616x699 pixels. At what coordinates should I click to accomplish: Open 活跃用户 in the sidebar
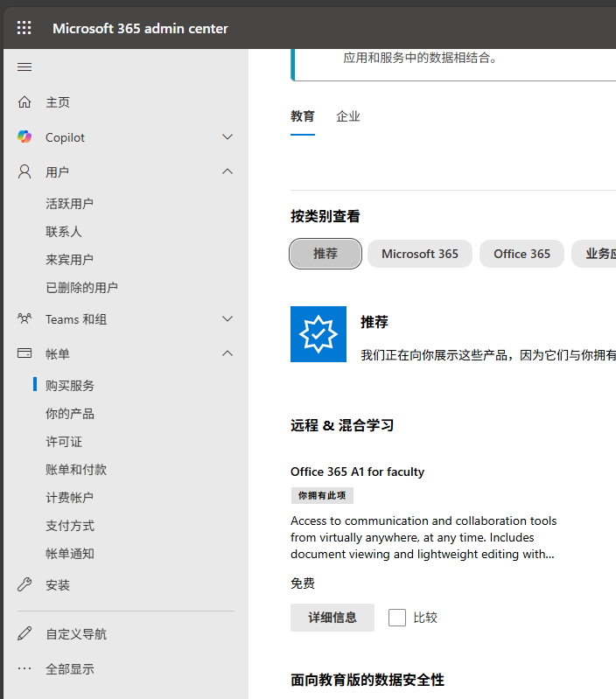[69, 204]
